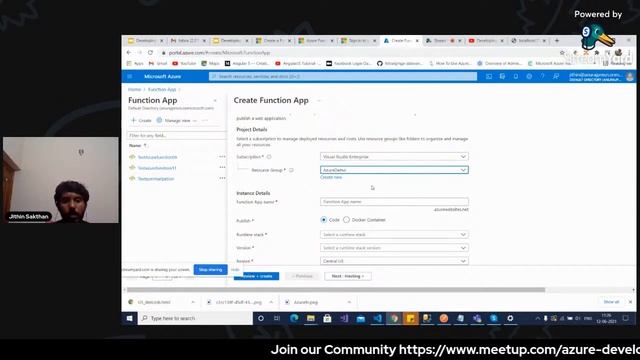This screenshot has height=360, width=640.
Task: Open Visual Studio Code from taskbar
Action: pos(378,318)
